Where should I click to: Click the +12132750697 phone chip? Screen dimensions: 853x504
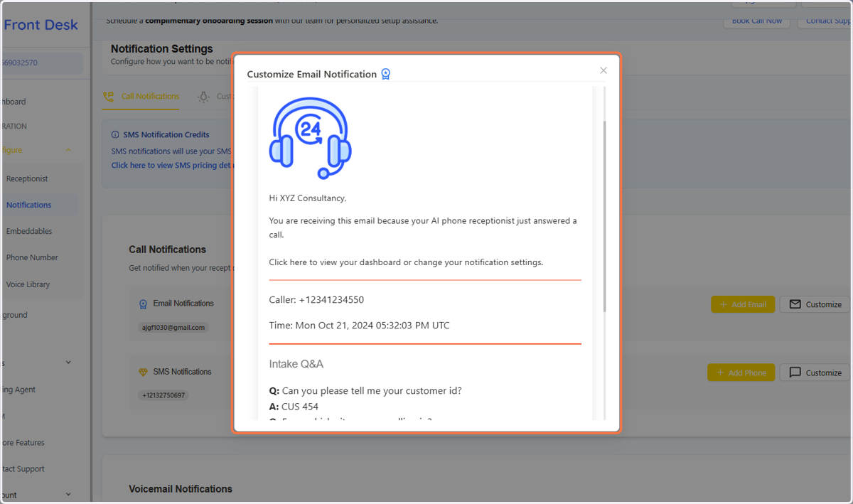163,395
